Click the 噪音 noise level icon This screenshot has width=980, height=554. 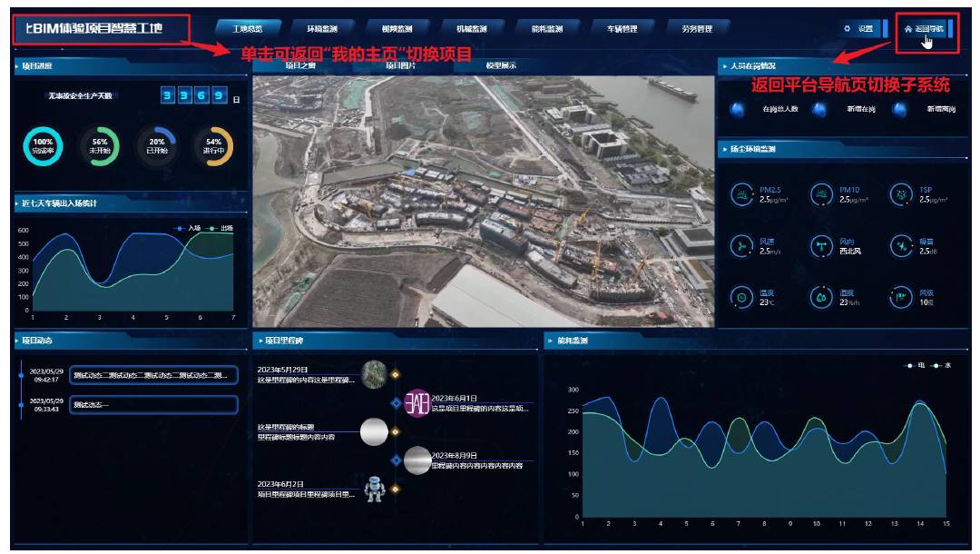coord(901,246)
